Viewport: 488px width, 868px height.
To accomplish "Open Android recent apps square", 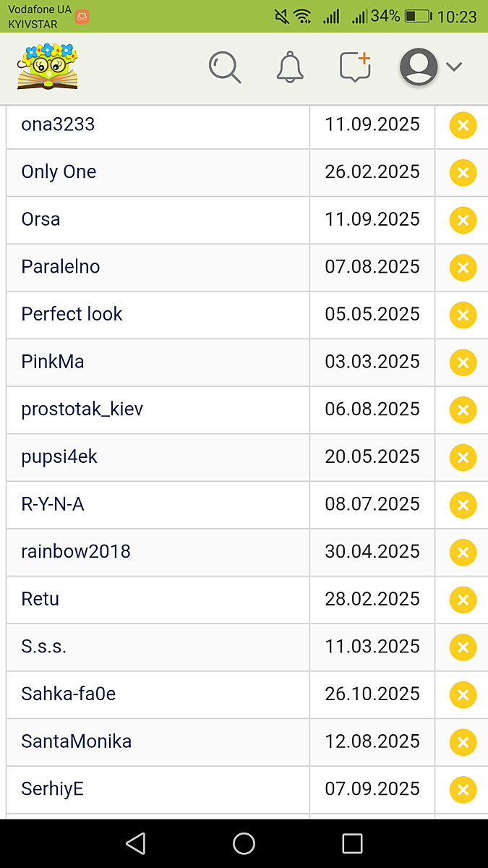I will tap(352, 843).
